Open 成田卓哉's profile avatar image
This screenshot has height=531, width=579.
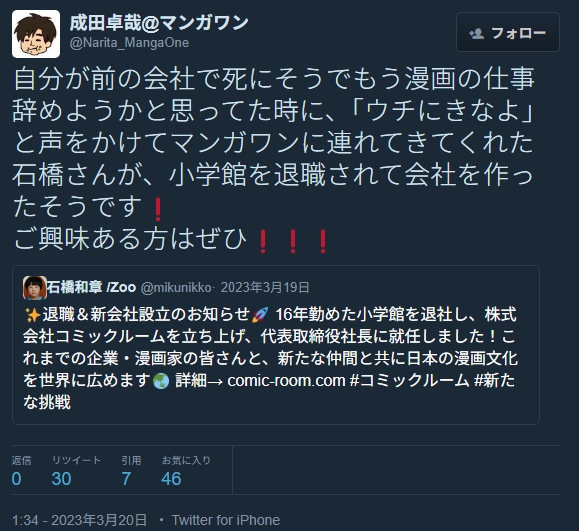[x=36, y=34]
